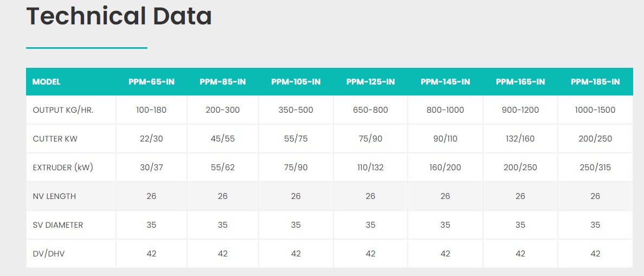Select the OUTPUT KG/HR. row label

(x=63, y=110)
